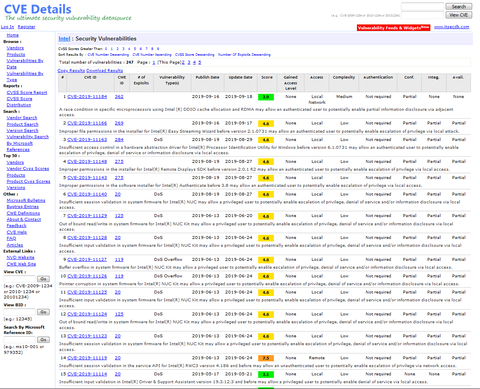Open the www.itsecdb.com link
The height and width of the screenshot is (389, 480).
tap(451, 27)
